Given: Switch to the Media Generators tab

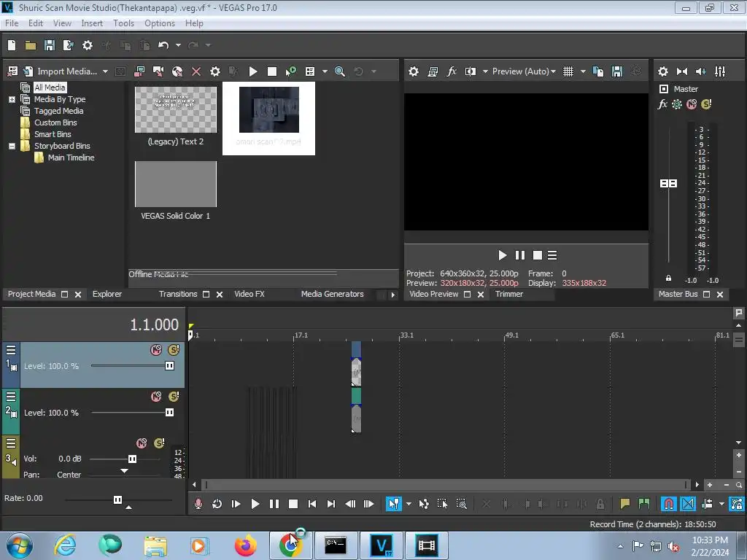Looking at the screenshot, I should (x=332, y=295).
